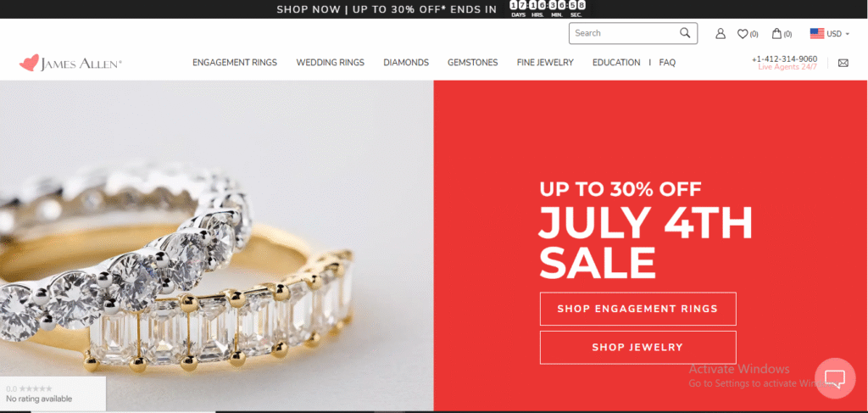868x413 pixels.
Task: Open the Wedding Rings menu
Action: coord(330,63)
